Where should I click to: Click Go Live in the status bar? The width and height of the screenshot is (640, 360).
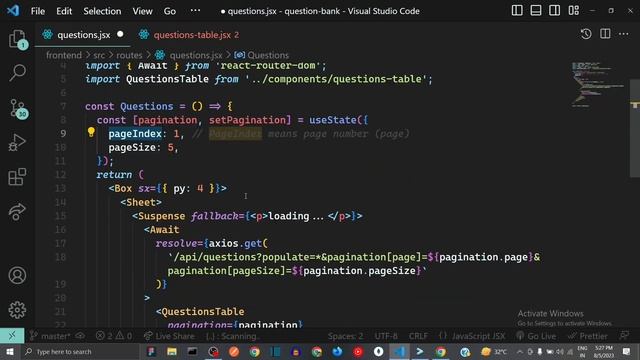[x=536, y=336]
